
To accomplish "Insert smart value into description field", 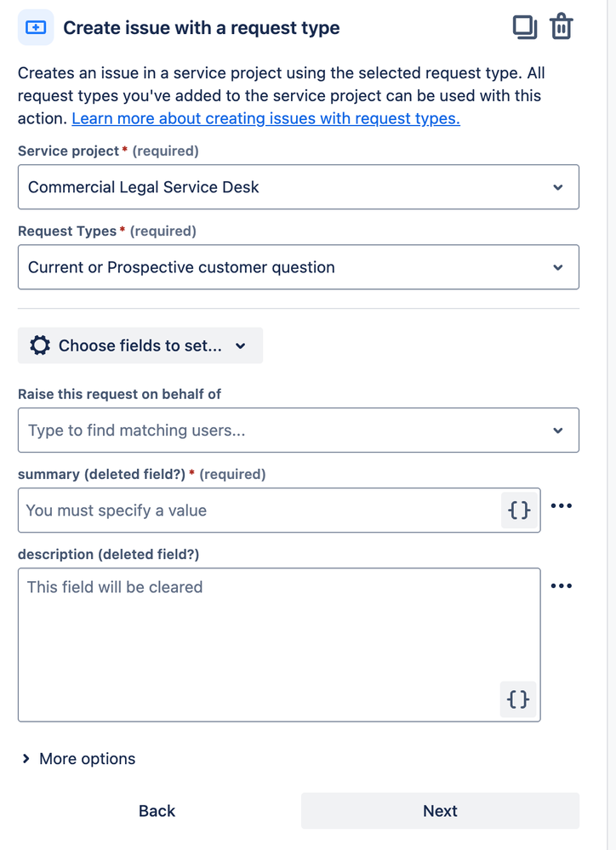I will click(518, 699).
